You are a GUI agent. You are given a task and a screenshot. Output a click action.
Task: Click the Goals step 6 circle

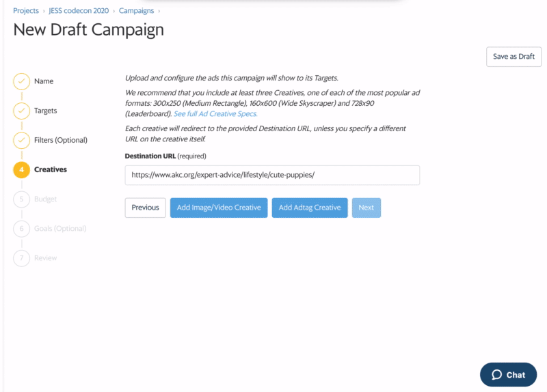pyautogui.click(x=22, y=229)
